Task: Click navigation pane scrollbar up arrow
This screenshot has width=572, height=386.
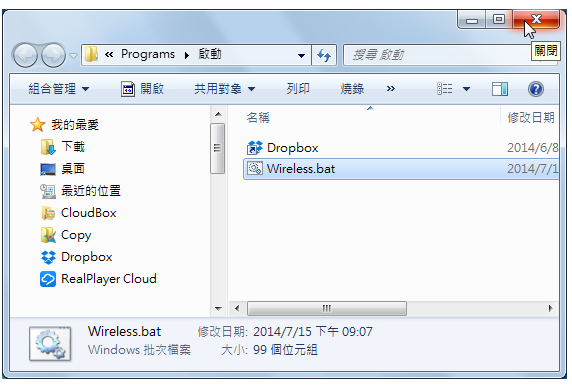Action: pyautogui.click(x=218, y=114)
